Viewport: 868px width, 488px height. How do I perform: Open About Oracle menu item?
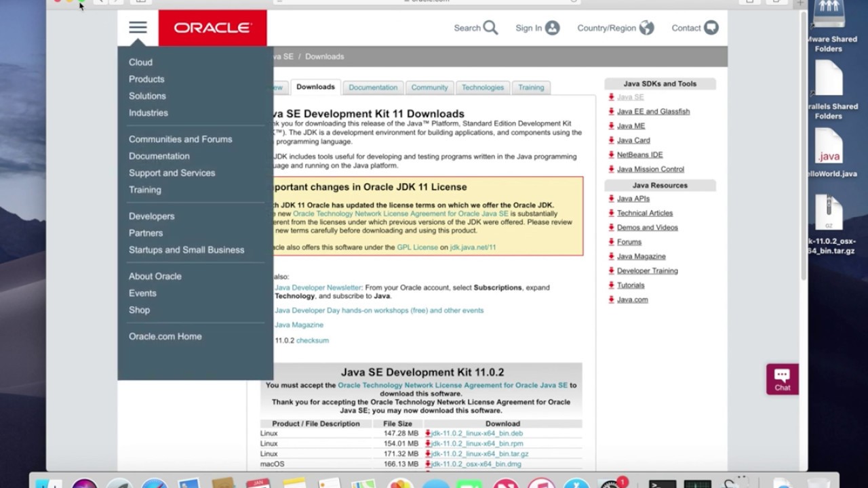[155, 277]
